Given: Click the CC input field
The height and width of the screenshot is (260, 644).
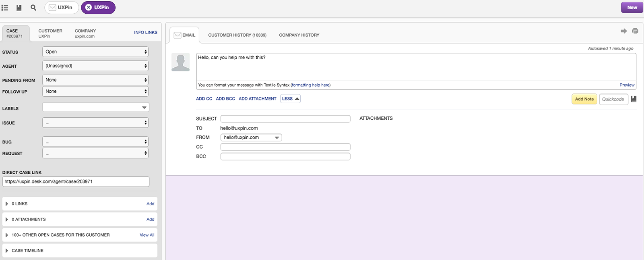Looking at the screenshot, I should pos(285,147).
